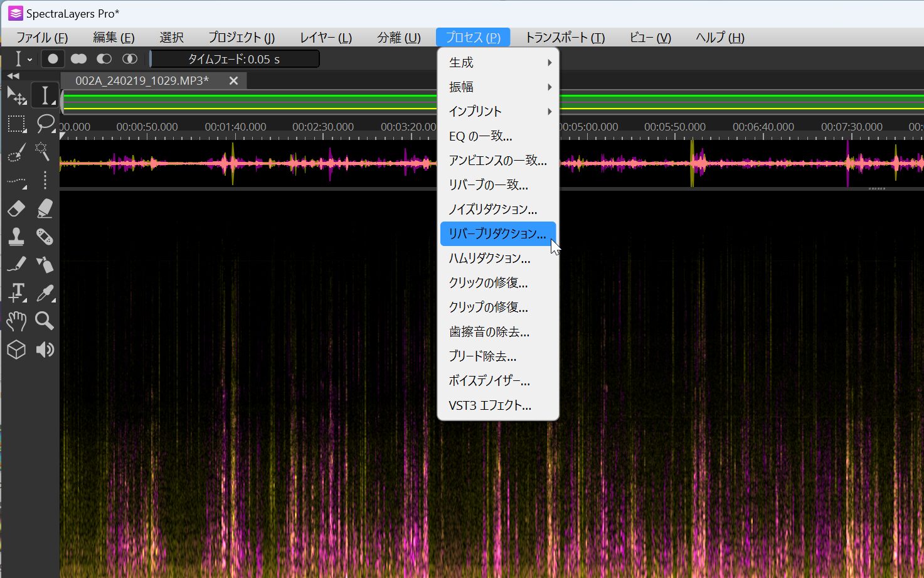The image size is (924, 578).
Task: Open the time tool dropdown arrow
Action: 29,60
